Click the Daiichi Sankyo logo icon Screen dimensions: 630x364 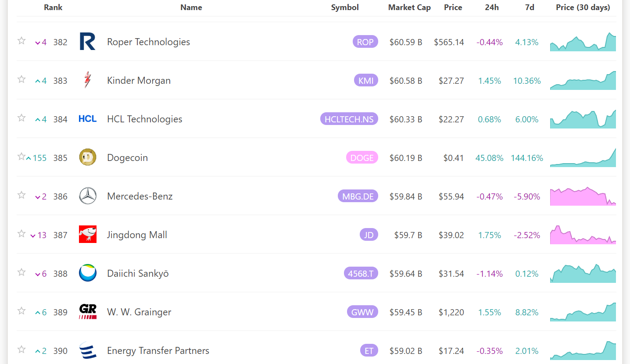(88, 273)
